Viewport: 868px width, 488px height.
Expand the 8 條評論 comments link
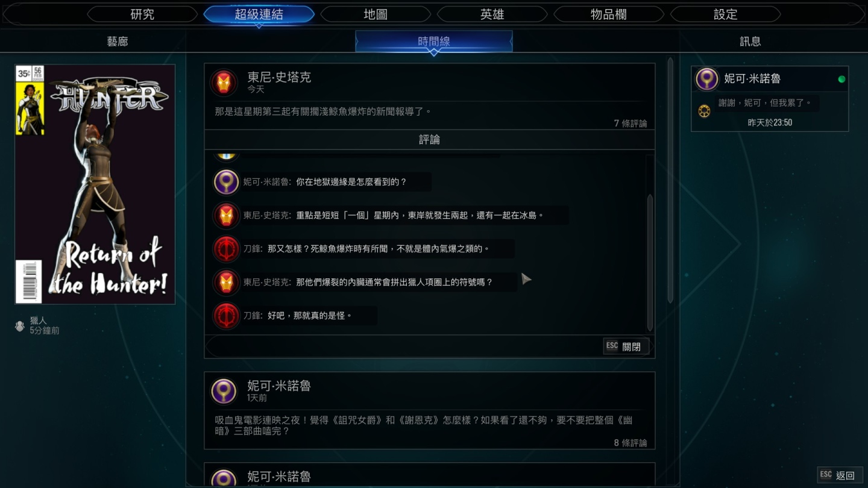tap(631, 443)
